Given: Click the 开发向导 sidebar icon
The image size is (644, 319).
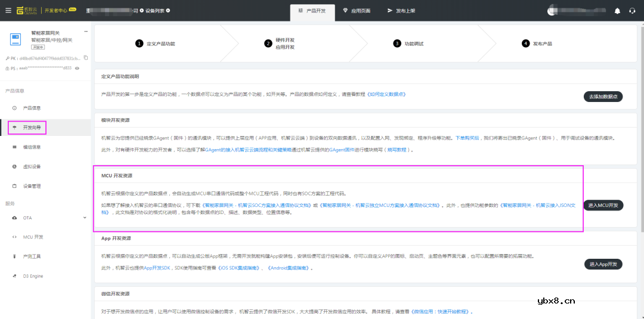Looking at the screenshot, I should tap(14, 128).
